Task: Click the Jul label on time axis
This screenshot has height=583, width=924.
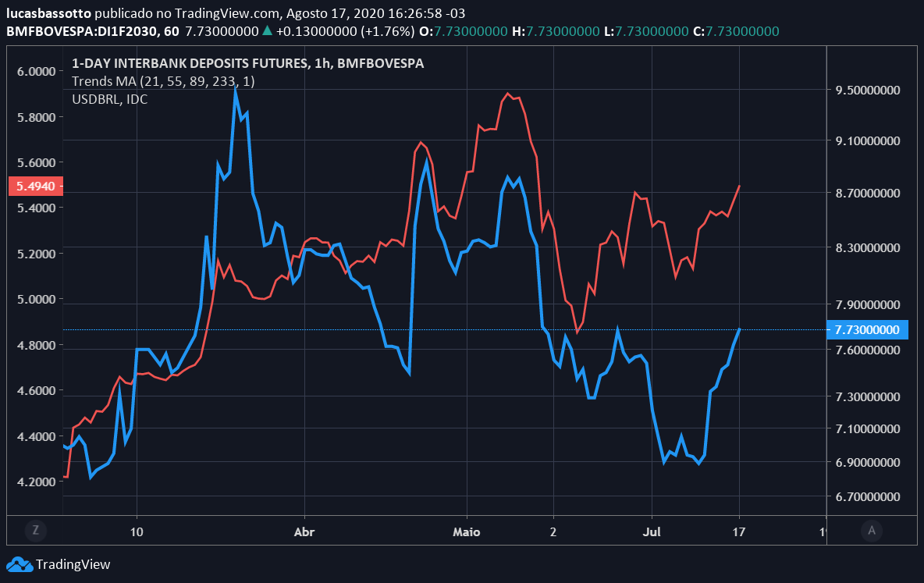Action: [x=651, y=531]
